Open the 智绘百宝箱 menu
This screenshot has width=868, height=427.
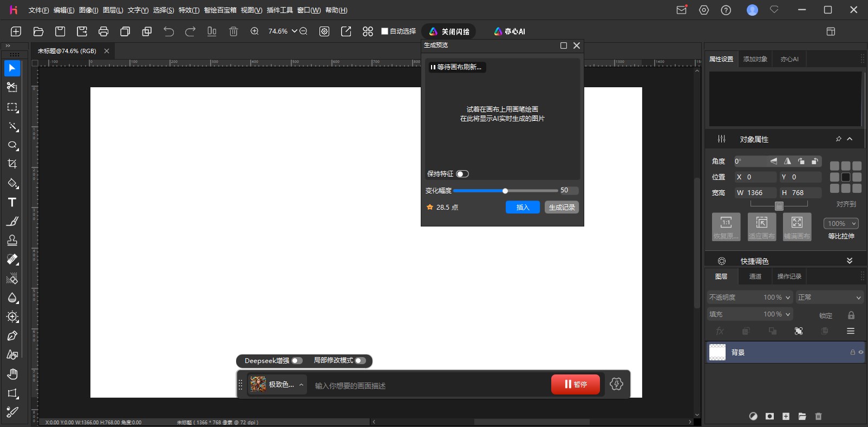pos(220,10)
